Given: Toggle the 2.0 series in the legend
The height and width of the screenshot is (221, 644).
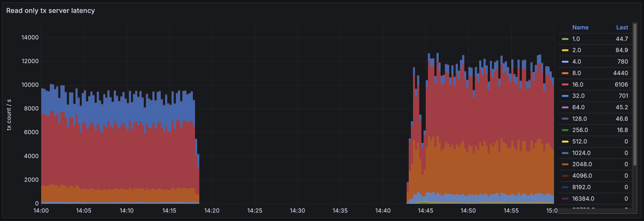Looking at the screenshot, I should coord(576,50).
